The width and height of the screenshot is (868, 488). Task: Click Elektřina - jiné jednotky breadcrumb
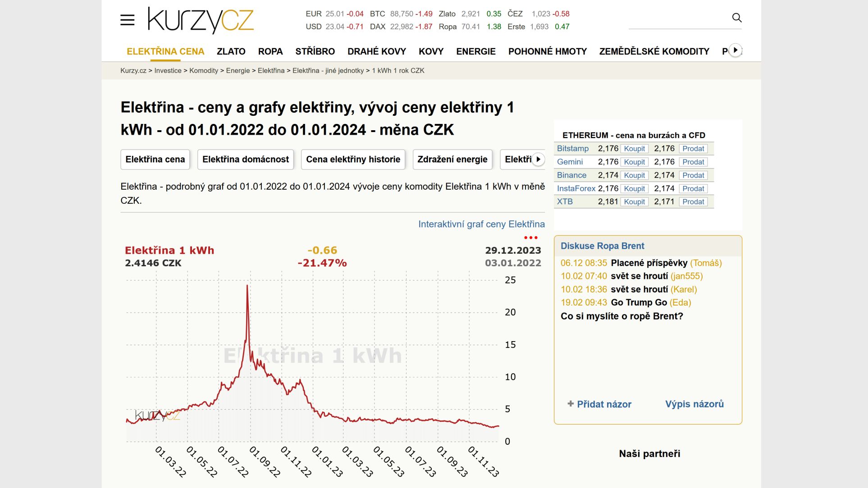coord(328,71)
